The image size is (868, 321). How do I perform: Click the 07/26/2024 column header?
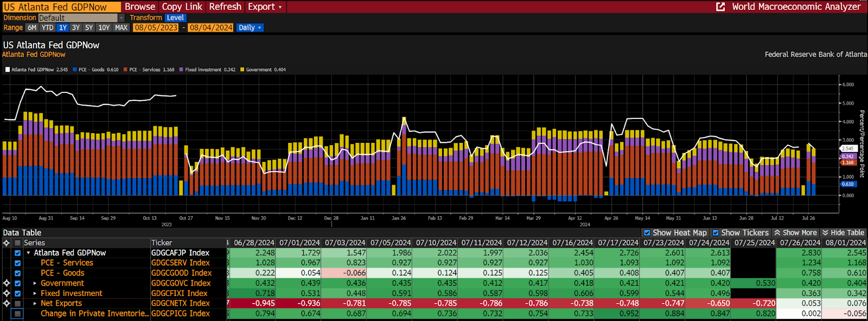800,243
